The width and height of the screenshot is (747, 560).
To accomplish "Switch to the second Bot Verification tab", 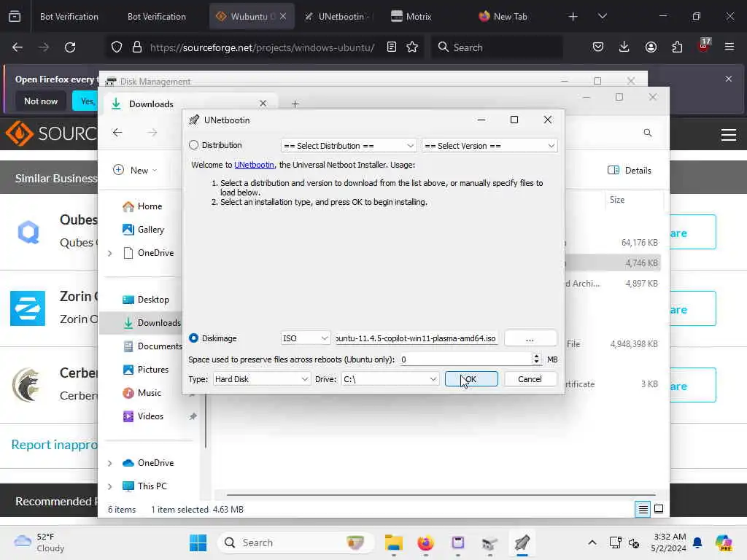I will (x=157, y=17).
